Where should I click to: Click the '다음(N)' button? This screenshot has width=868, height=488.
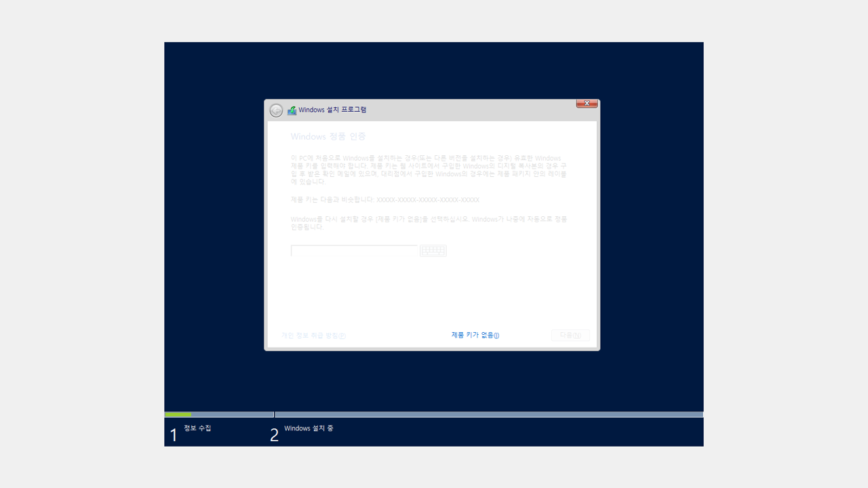point(570,335)
